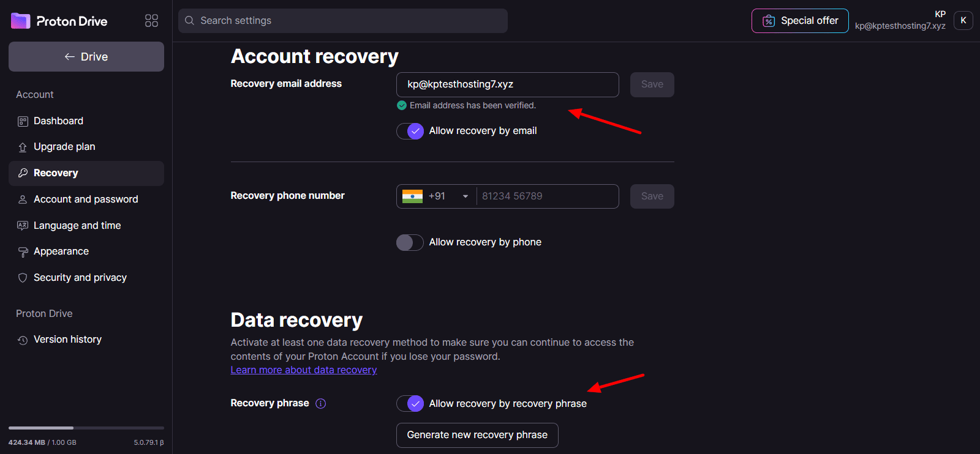Click Generate new recovery phrase button
This screenshot has width=980, height=454.
477,435
